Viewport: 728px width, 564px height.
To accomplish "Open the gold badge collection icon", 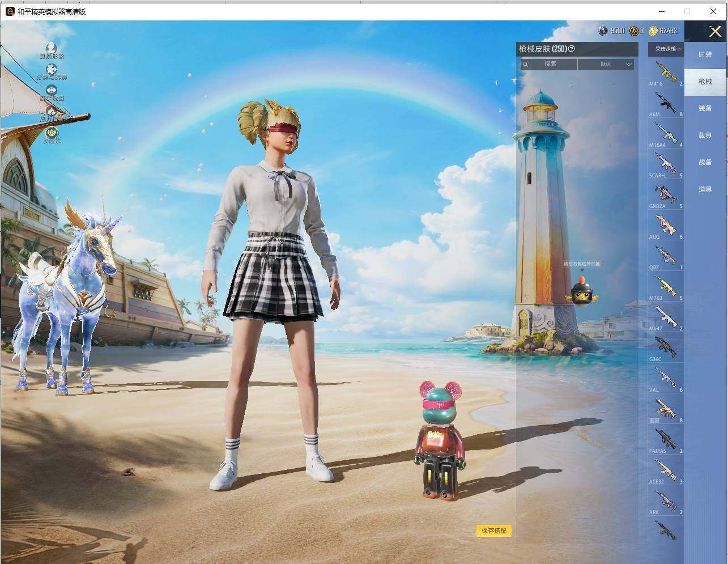I will (x=52, y=132).
